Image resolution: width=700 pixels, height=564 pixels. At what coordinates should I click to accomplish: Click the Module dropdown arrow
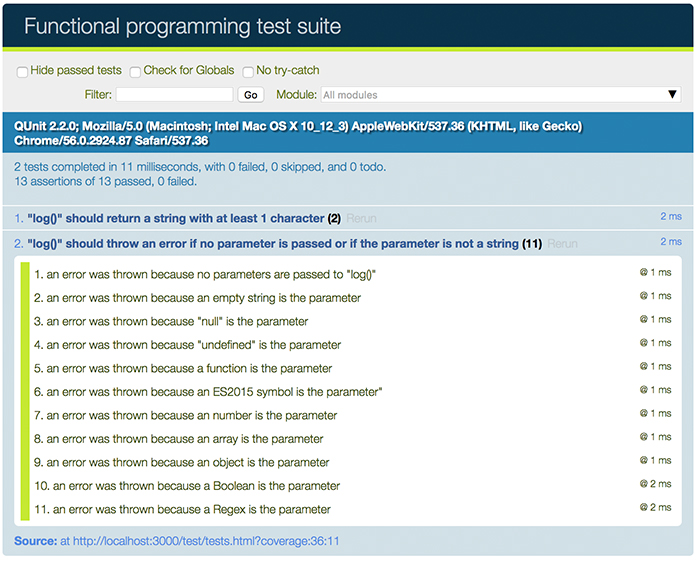click(x=673, y=95)
